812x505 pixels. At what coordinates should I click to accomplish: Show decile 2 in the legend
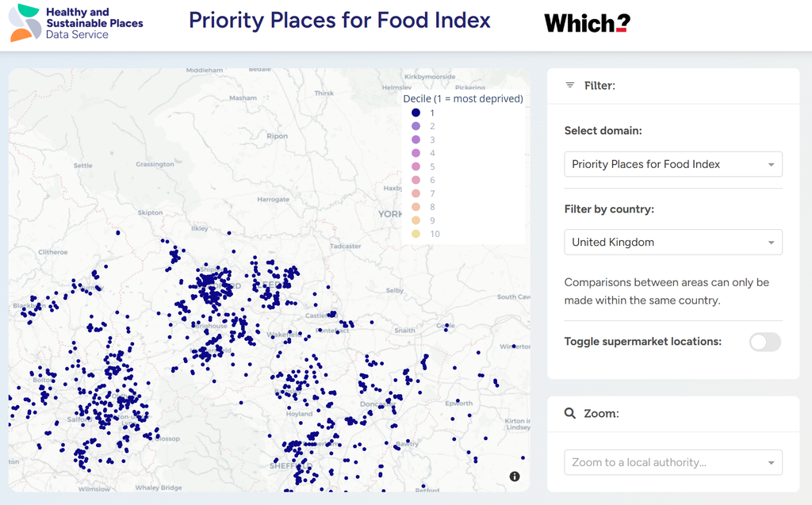[423, 126]
